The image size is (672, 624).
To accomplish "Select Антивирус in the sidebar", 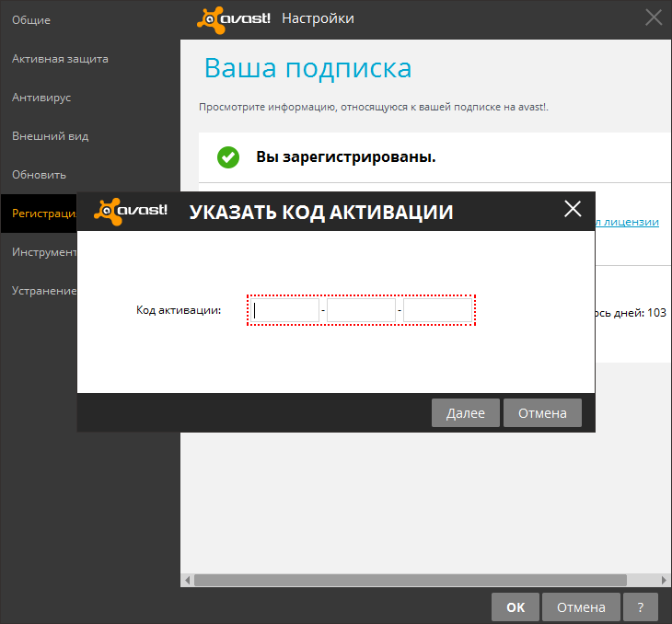I will (41, 98).
